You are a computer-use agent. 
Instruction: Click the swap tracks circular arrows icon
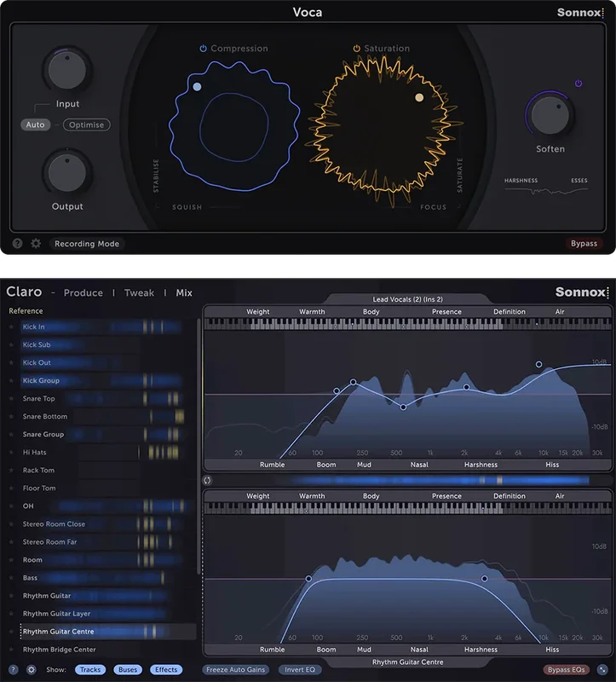pos(207,480)
